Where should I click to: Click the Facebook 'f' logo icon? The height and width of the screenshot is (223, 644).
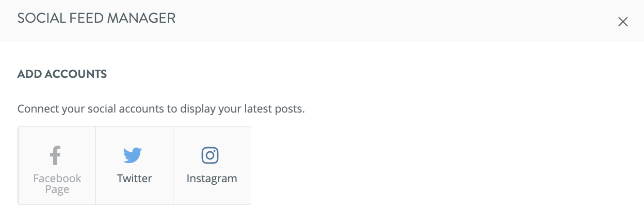point(56,155)
